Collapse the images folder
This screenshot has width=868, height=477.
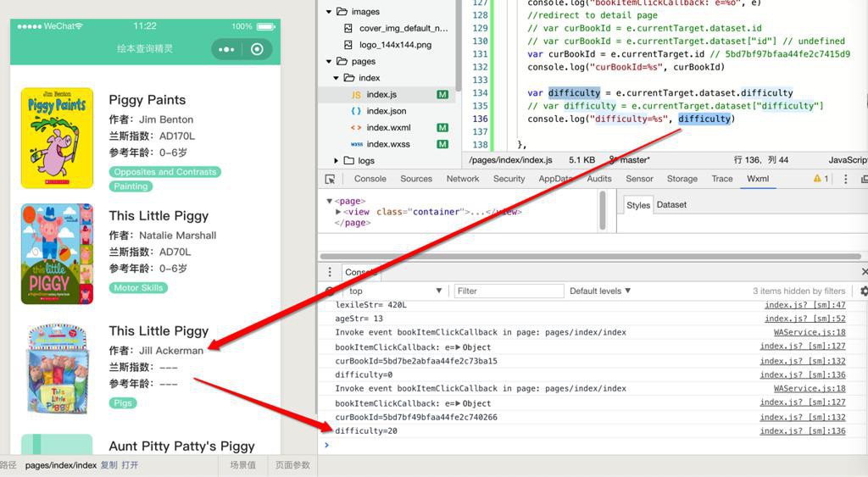tap(329, 12)
